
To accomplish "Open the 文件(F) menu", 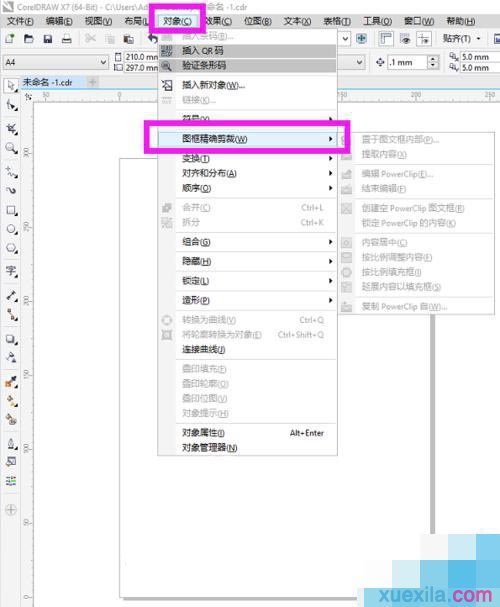I will [20, 21].
